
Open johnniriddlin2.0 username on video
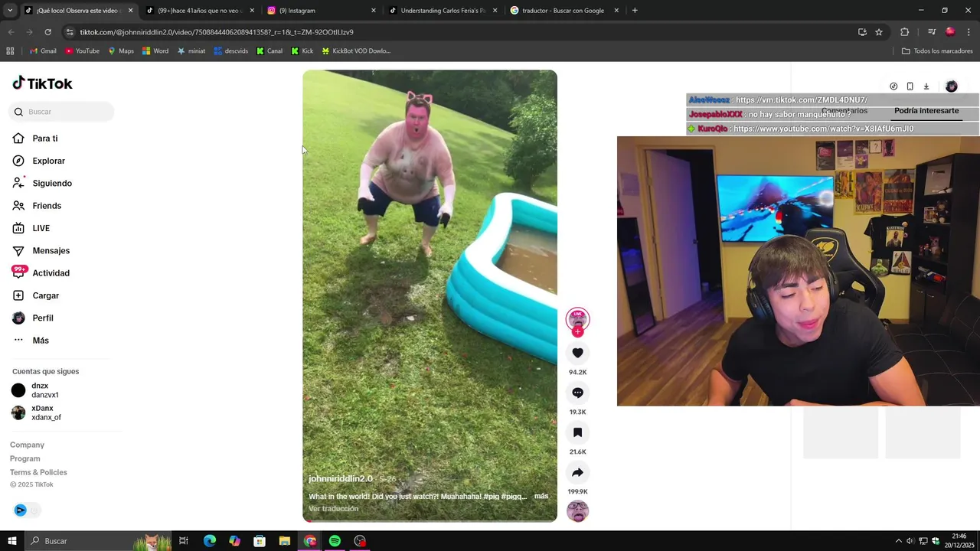pos(341,478)
